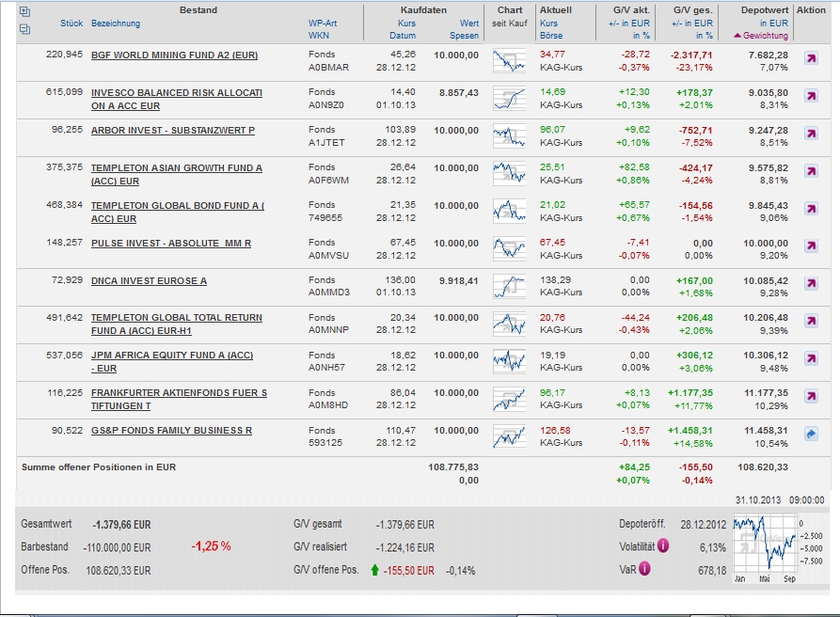The height and width of the screenshot is (617, 840).
Task: Open chart thumbnail for Frankfurter Aktienfonds
Action: (x=509, y=399)
